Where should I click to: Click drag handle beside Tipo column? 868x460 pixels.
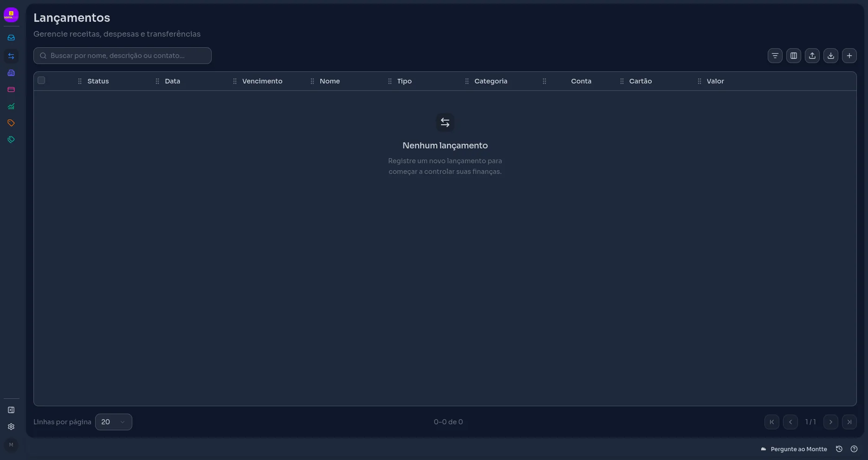pyautogui.click(x=390, y=81)
